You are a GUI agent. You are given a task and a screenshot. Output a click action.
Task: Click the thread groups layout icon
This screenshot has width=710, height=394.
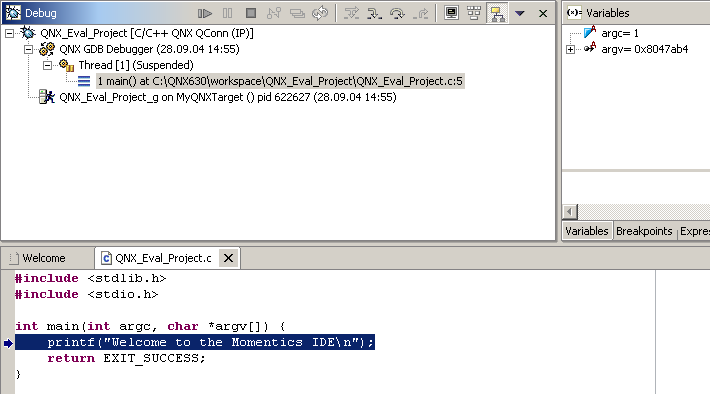point(474,13)
